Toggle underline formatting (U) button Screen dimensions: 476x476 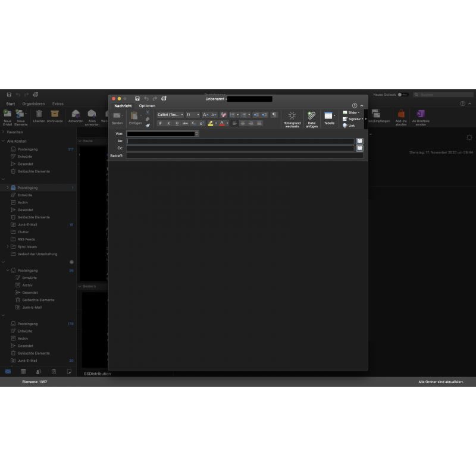[x=177, y=123]
